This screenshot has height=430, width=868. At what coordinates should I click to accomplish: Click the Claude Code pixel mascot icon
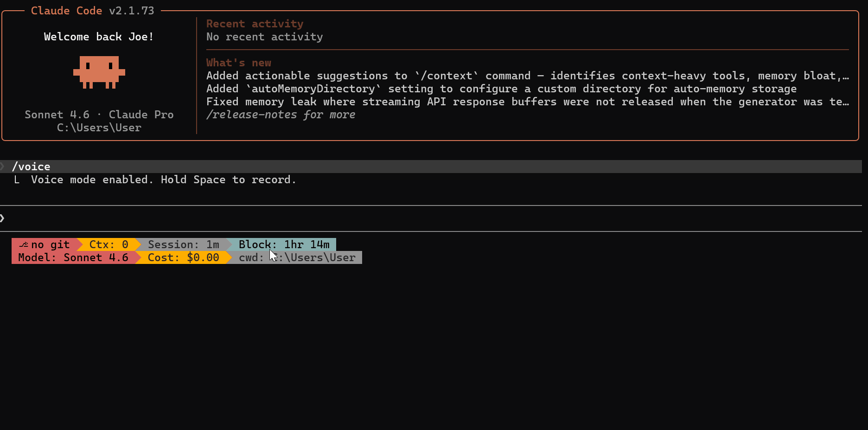pyautogui.click(x=99, y=72)
